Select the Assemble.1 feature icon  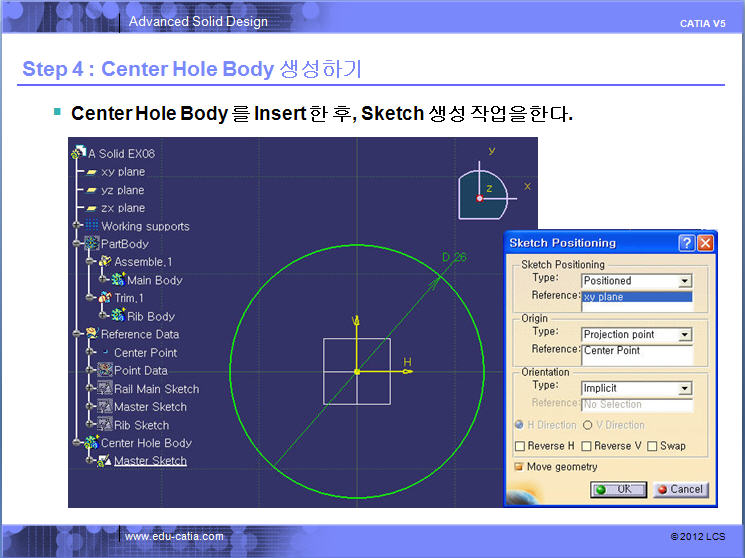coord(105,262)
